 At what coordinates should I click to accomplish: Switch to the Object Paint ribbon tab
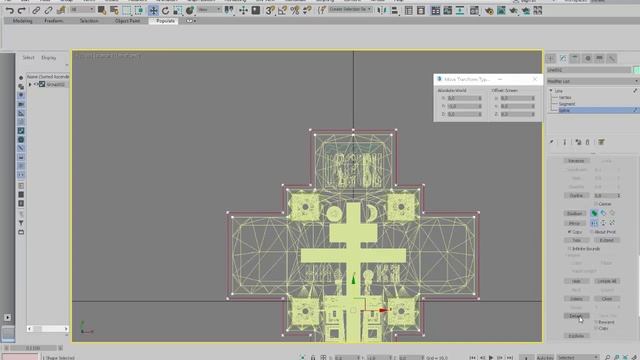(x=127, y=21)
